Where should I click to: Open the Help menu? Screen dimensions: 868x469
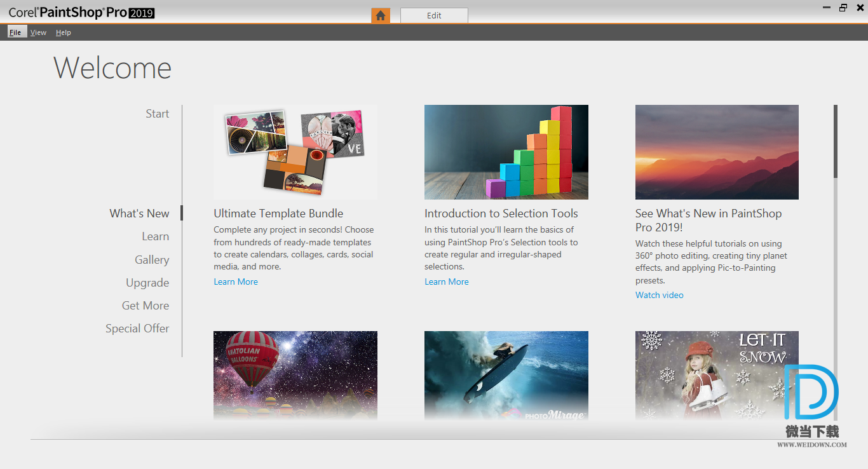click(x=63, y=32)
